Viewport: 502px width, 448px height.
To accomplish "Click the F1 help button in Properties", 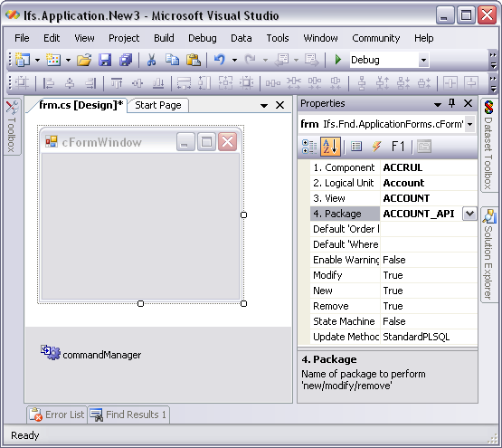I will tap(398, 147).
